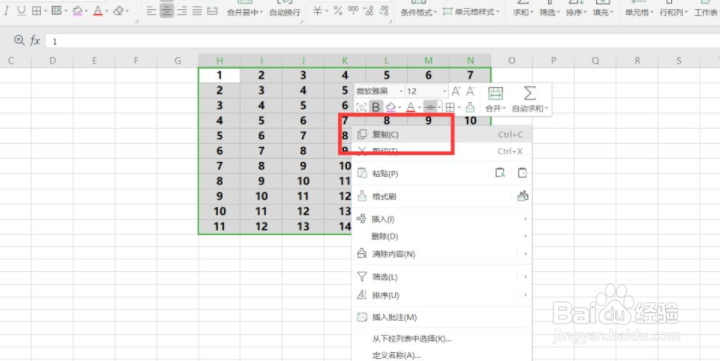720x361 pixels.
Task: Click the eraser clear-format icon in ribbon
Action: click(x=118, y=11)
